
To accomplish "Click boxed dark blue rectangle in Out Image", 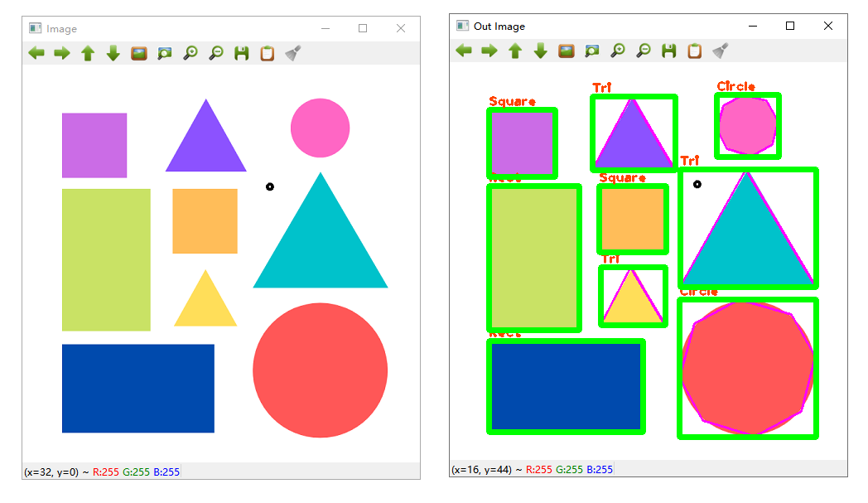I will (x=566, y=386).
